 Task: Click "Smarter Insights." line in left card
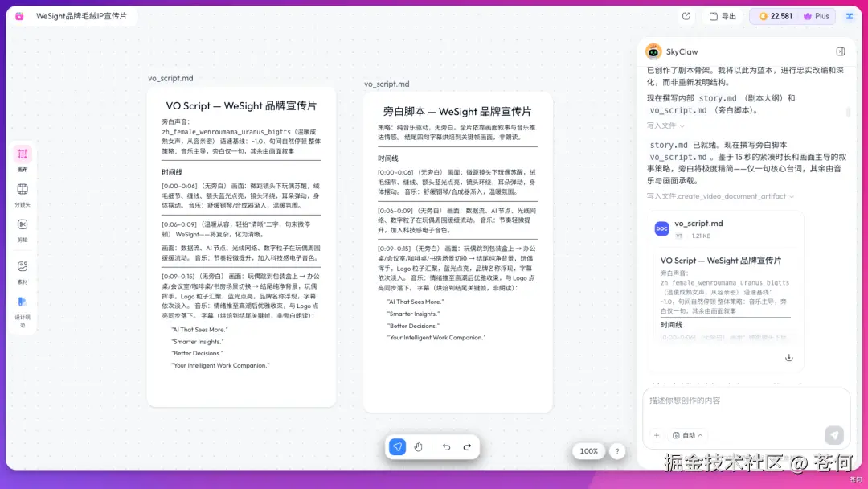pyautogui.click(x=198, y=342)
